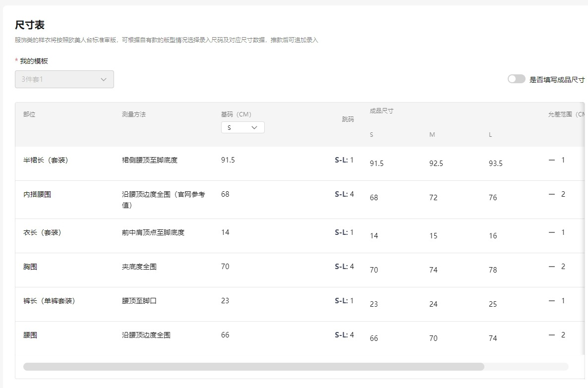The image size is (588, 388).
Task: Toggle the 是否填写成品尺寸 switch
Action: click(x=517, y=79)
